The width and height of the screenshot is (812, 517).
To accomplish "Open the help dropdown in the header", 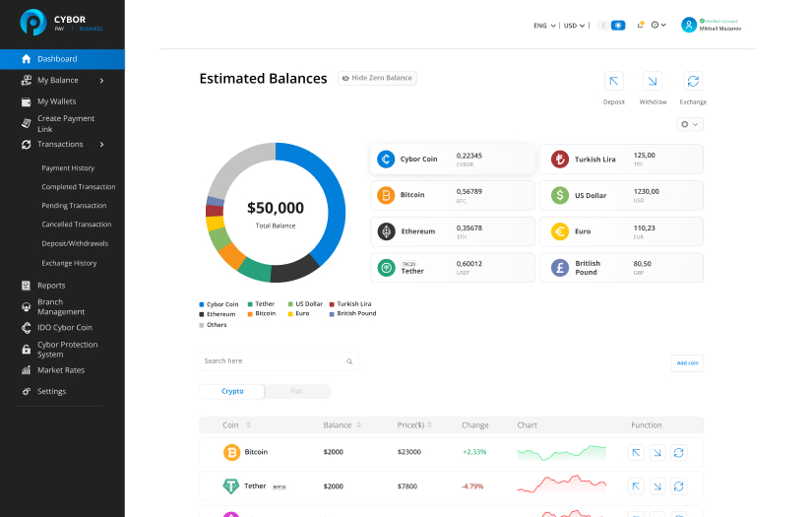I will click(x=658, y=25).
